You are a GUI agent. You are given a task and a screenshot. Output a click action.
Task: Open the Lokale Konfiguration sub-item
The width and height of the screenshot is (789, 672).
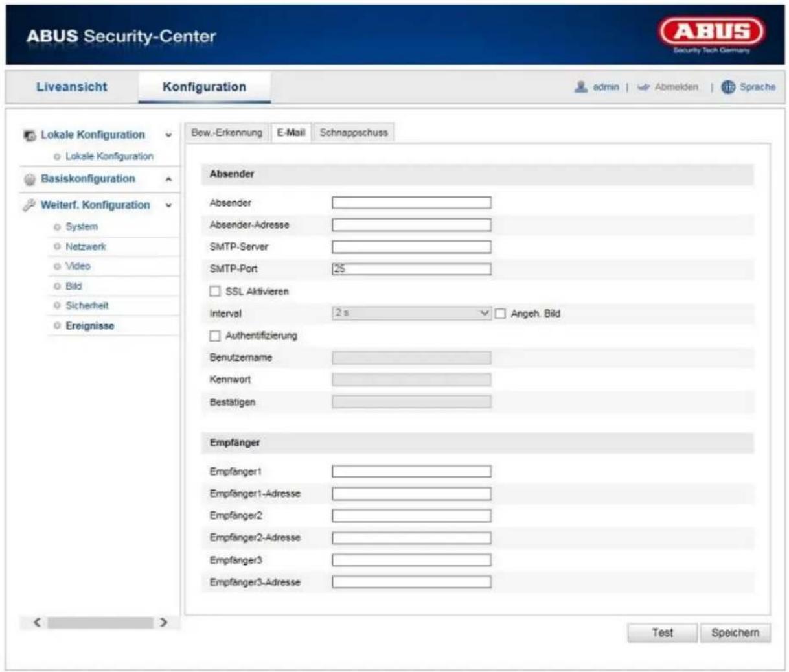pyautogui.click(x=109, y=156)
